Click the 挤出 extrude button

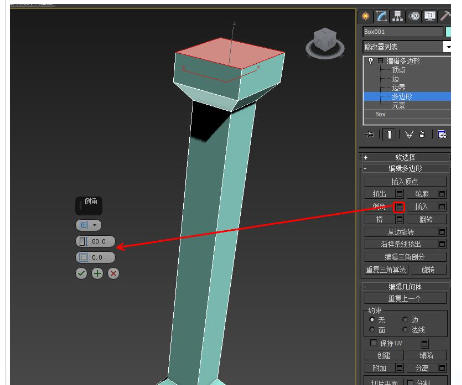379,194
